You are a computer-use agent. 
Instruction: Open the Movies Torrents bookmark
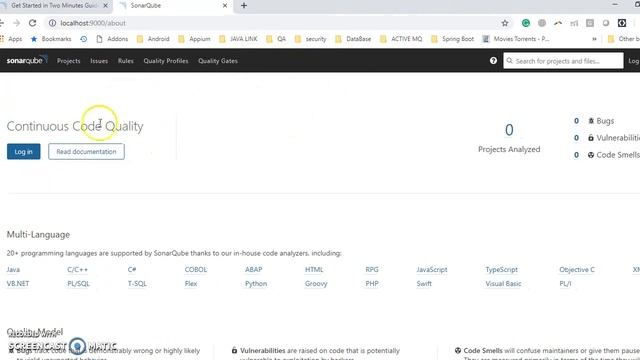pyautogui.click(x=516, y=39)
